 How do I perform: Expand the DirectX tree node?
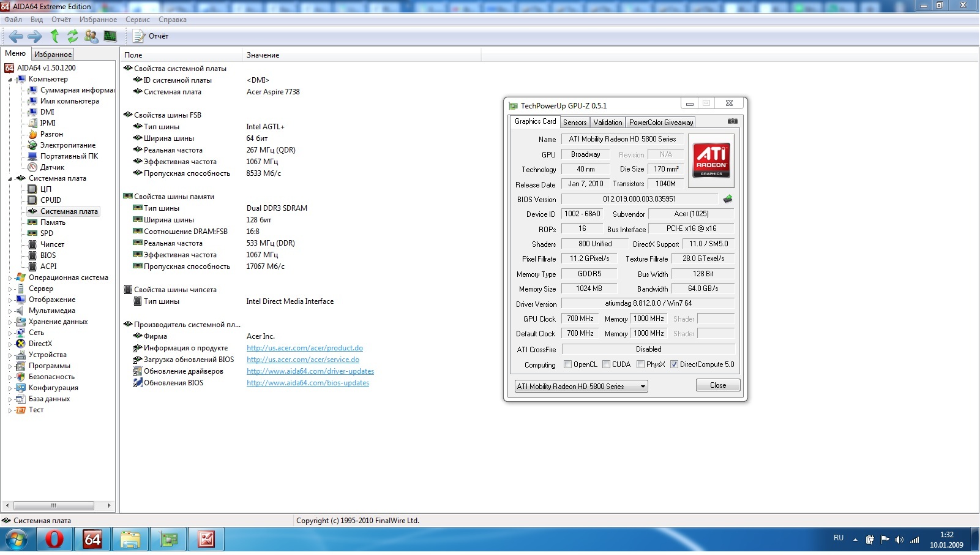click(x=10, y=344)
